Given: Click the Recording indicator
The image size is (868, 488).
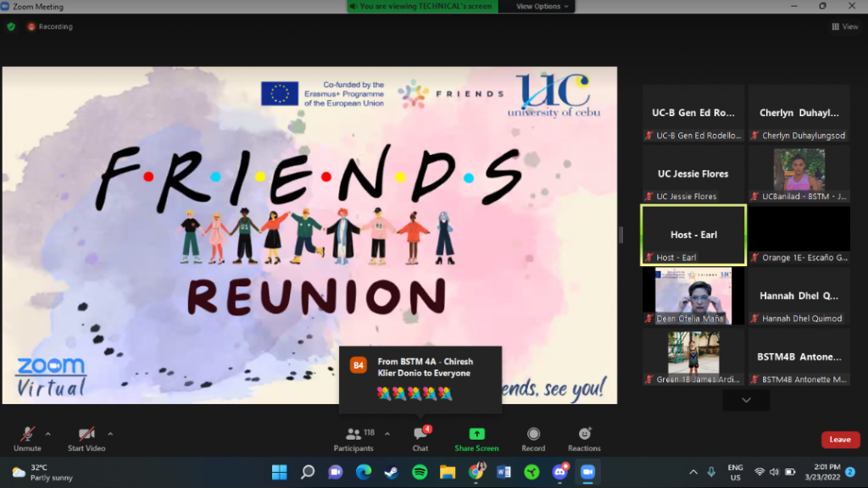Looking at the screenshot, I should pyautogui.click(x=50, y=26).
